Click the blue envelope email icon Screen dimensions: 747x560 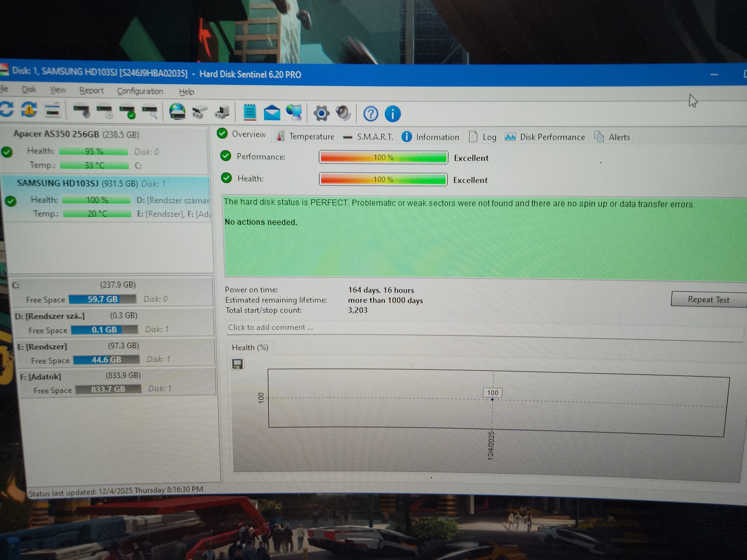tap(272, 113)
